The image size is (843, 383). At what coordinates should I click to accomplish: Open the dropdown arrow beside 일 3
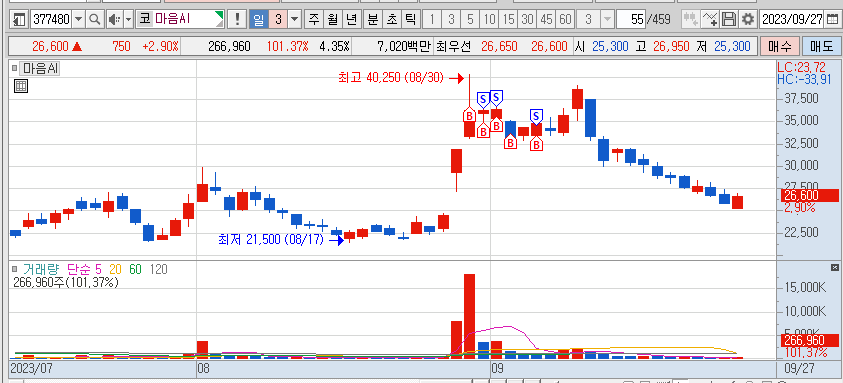click(295, 20)
